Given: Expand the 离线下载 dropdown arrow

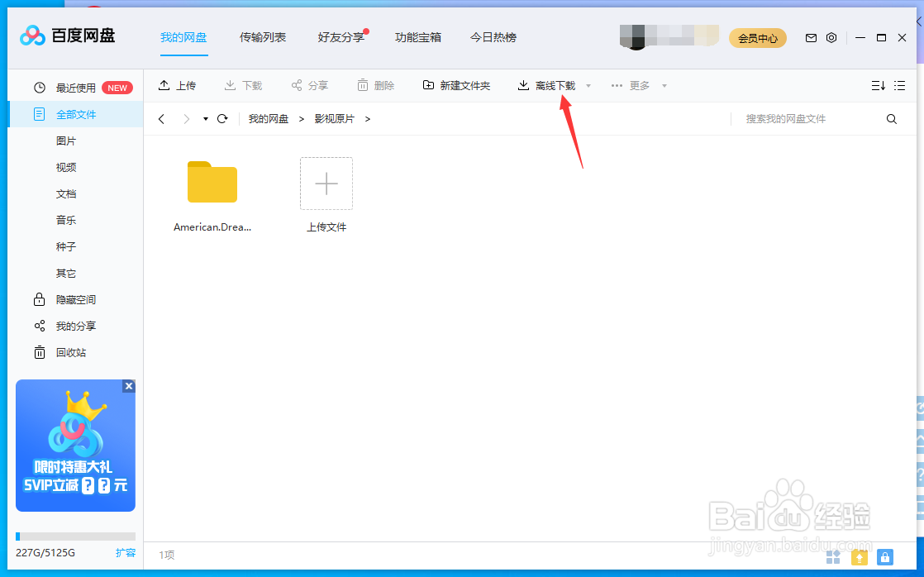Looking at the screenshot, I should coord(588,85).
